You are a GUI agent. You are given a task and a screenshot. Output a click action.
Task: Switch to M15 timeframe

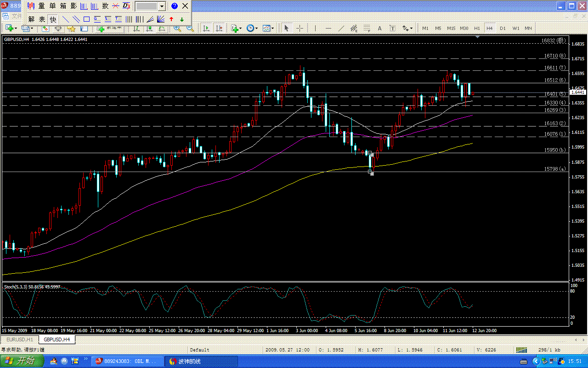pyautogui.click(x=451, y=28)
